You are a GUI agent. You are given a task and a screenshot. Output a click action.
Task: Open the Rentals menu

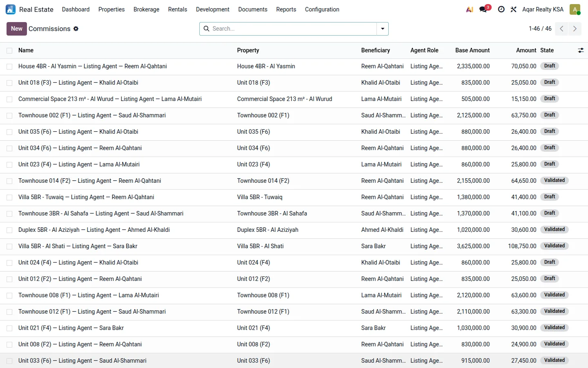(178, 9)
